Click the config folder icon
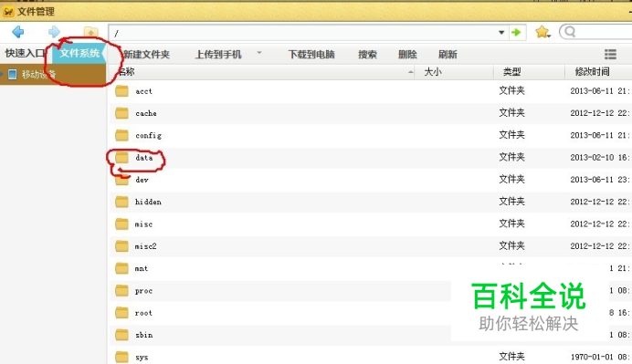This screenshot has width=632, height=364. pos(121,135)
